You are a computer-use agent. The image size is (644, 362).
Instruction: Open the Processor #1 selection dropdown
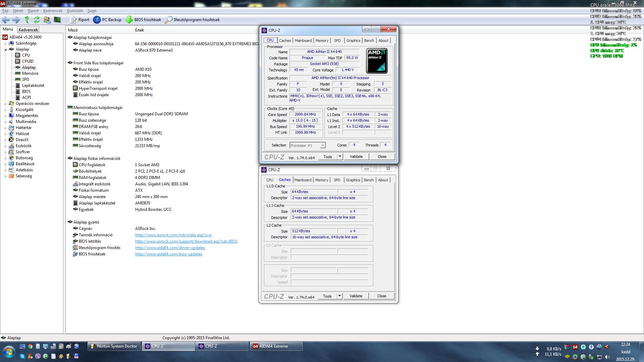point(322,145)
